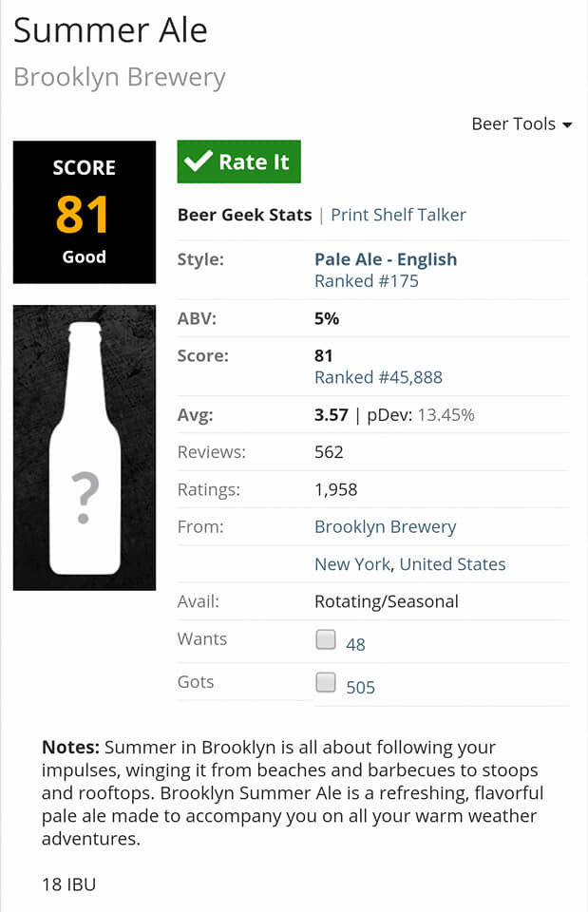Click the Ranked #45,888 link
Image resolution: width=588 pixels, height=912 pixels.
click(x=378, y=377)
